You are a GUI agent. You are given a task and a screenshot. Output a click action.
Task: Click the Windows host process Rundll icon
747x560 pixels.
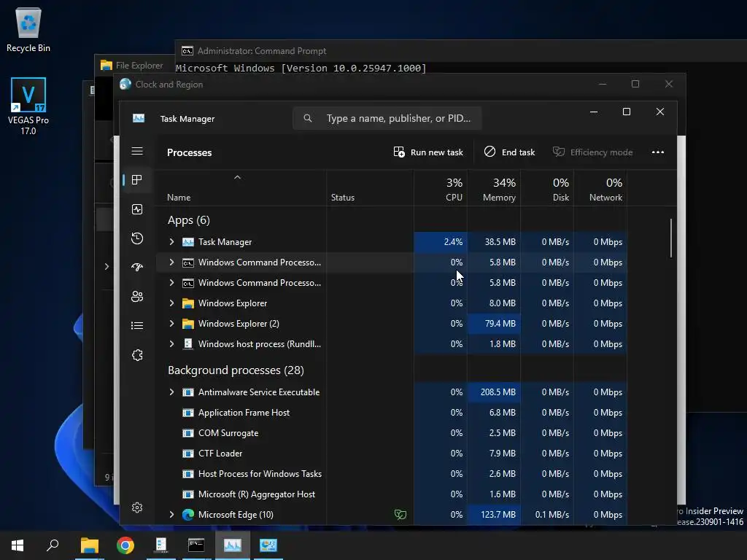[x=188, y=344]
